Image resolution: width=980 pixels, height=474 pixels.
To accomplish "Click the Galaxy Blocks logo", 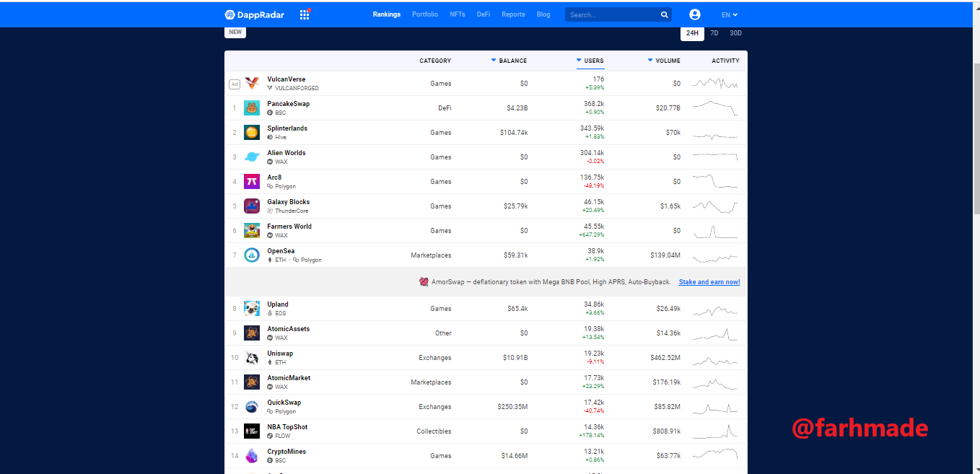I will point(252,206).
